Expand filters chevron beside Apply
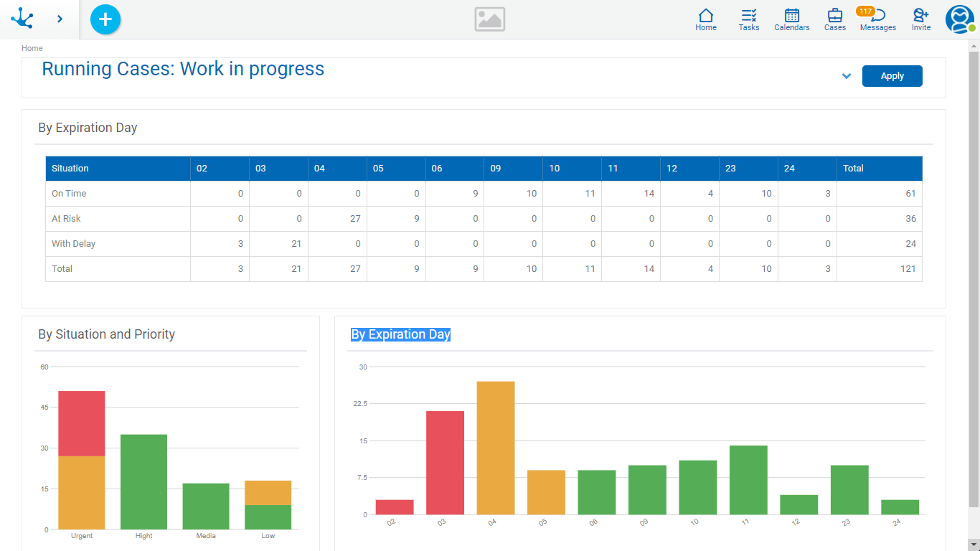Image resolution: width=980 pixels, height=551 pixels. (847, 76)
